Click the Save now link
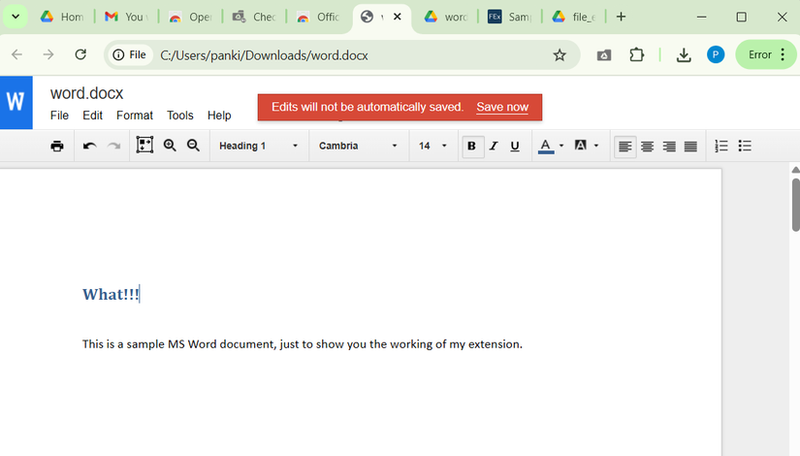This screenshot has width=800, height=456. point(502,107)
